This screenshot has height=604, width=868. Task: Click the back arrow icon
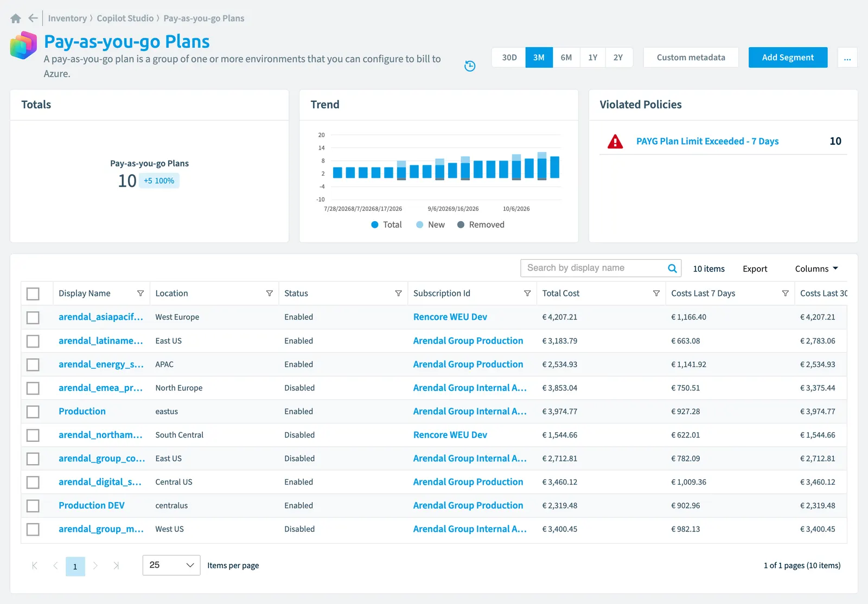click(x=33, y=18)
